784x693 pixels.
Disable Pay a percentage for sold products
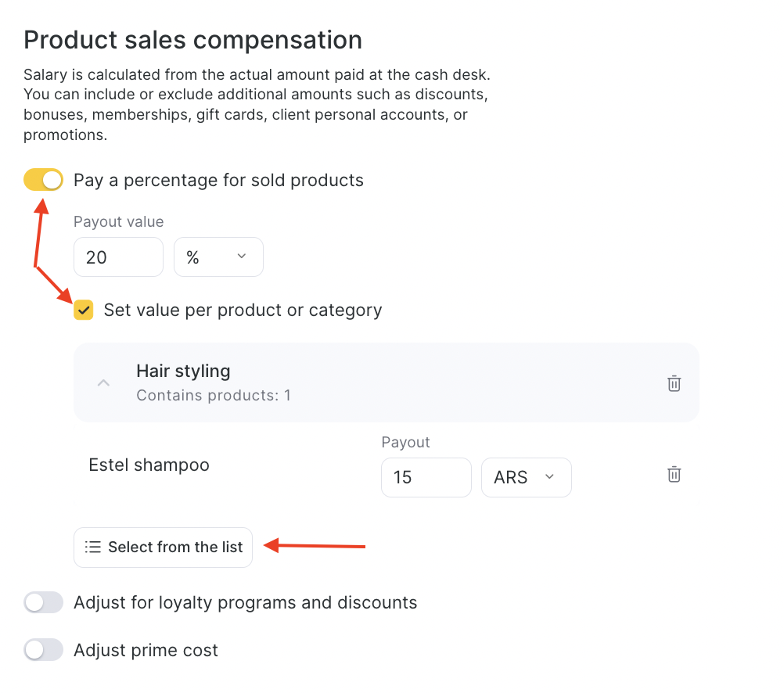pos(43,181)
